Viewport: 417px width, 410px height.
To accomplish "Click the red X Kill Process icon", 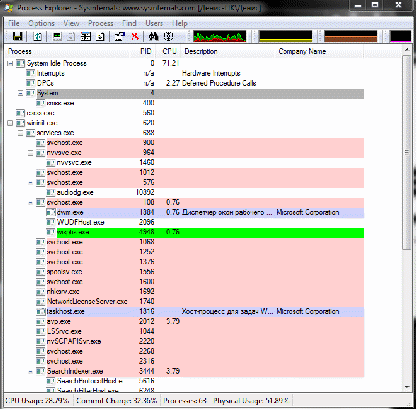I will (x=135, y=36).
